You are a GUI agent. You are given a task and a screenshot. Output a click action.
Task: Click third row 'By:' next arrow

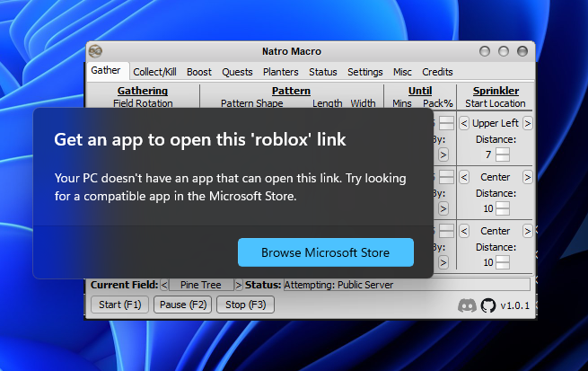click(443, 262)
